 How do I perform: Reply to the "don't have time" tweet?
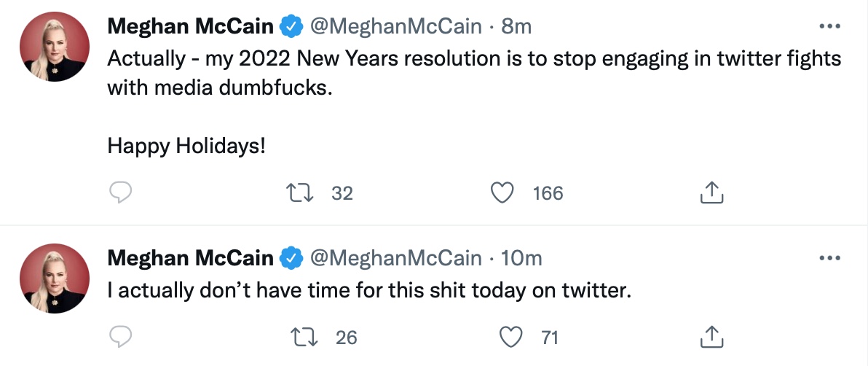(x=120, y=337)
